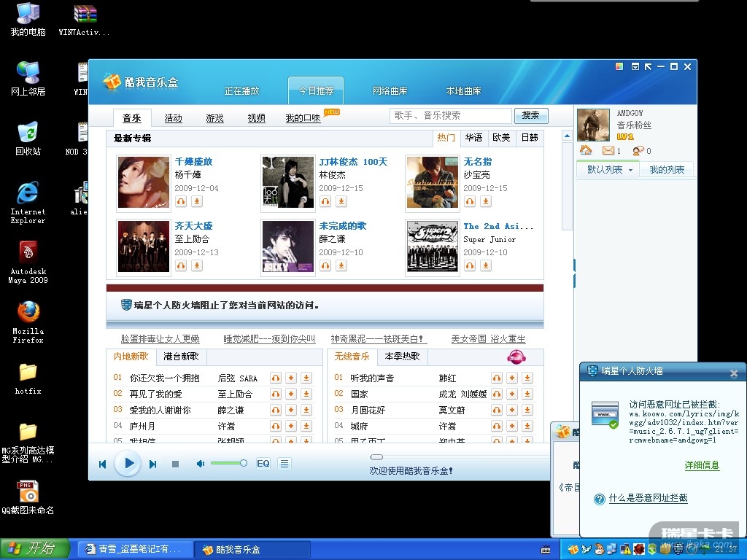Click the 搜索 search button
Image resolution: width=747 pixels, height=560 pixels.
[530, 115]
